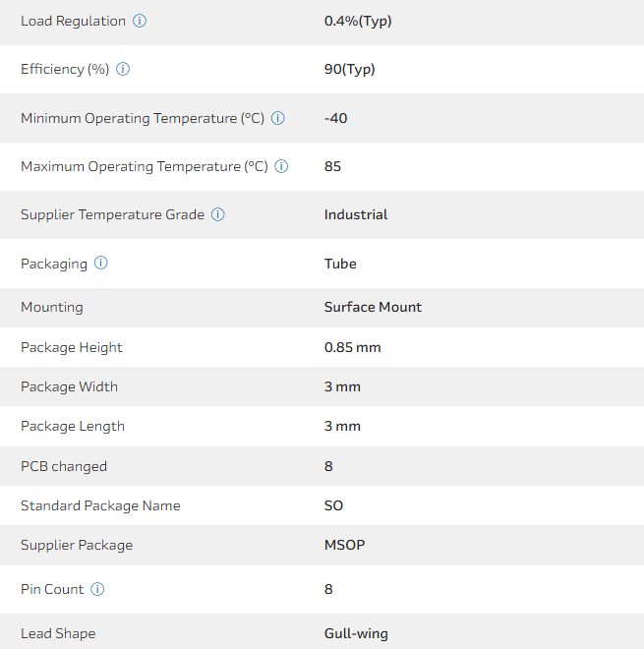Click the Mounting row label
The height and width of the screenshot is (649, 644).
52,307
